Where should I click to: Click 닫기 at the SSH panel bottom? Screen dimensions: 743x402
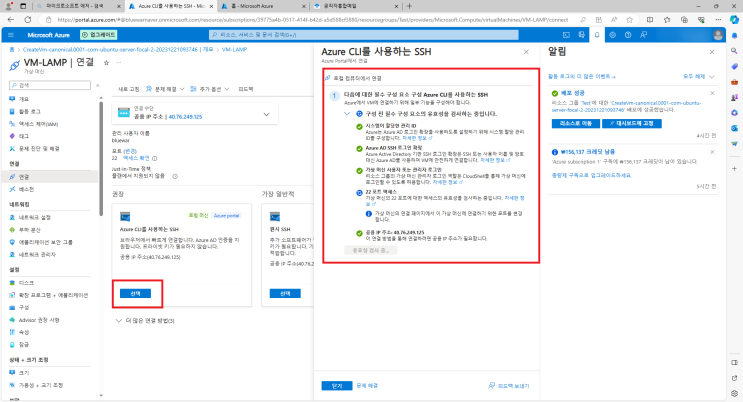(337, 386)
